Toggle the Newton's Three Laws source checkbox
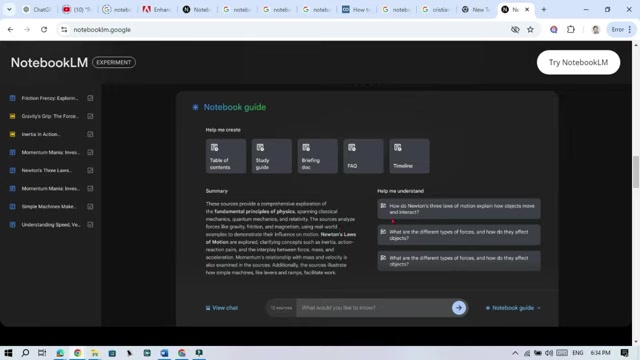Viewport: 640px width, 360px height. tap(90, 170)
